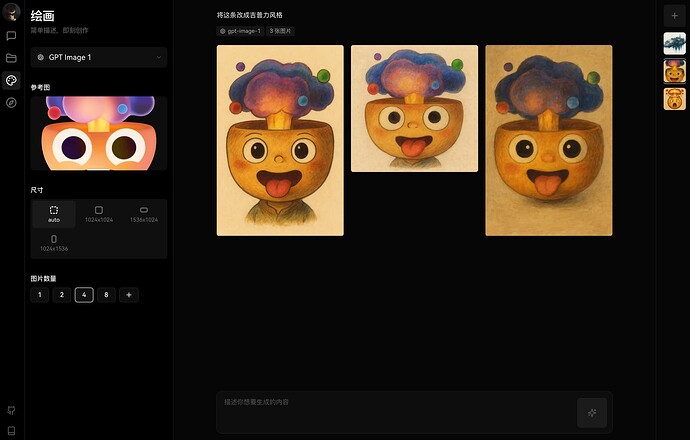Open the first generated image with boy's collar
The width and height of the screenshot is (690, 440).
tap(280, 140)
